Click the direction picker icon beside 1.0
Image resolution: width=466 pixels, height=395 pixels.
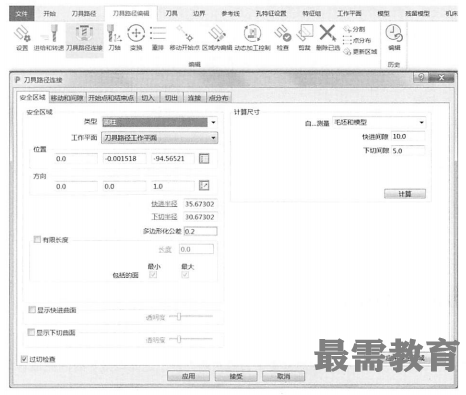pos(204,185)
